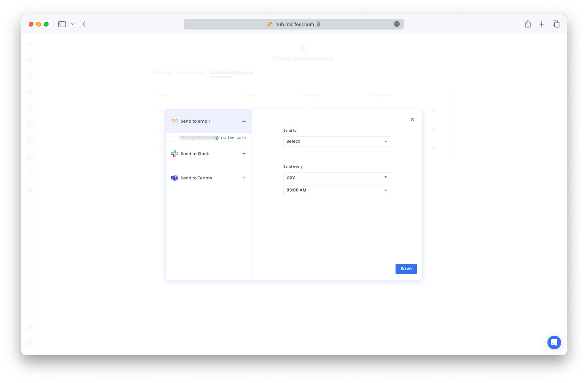Open the 09:00 AM time dropdown
Image resolution: width=588 pixels, height=383 pixels.
(337, 190)
